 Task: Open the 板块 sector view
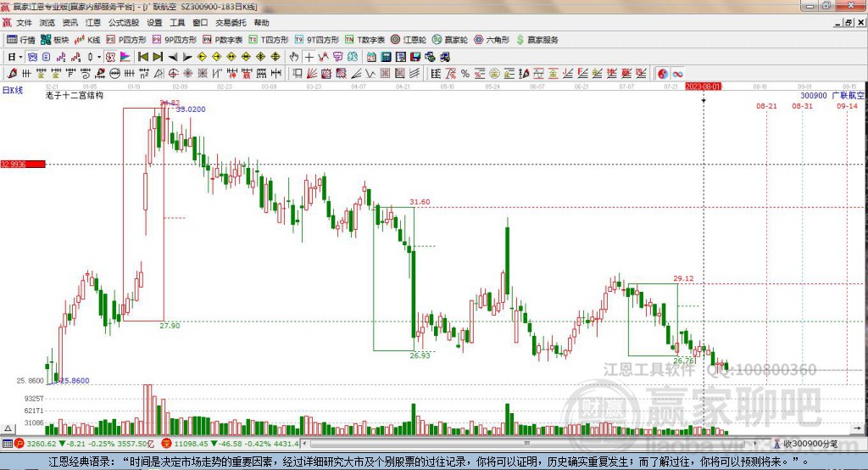[x=55, y=40]
